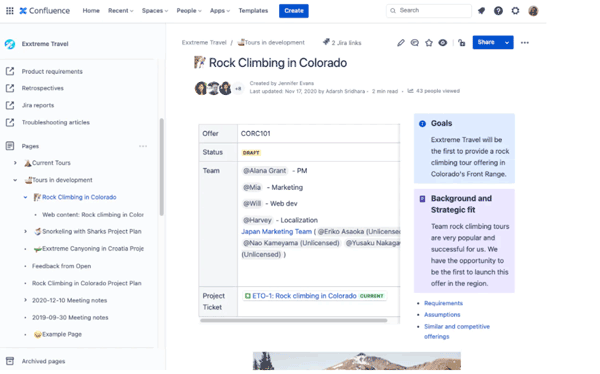Click the Archived pages icon
The height and width of the screenshot is (374, 600).
[10, 361]
